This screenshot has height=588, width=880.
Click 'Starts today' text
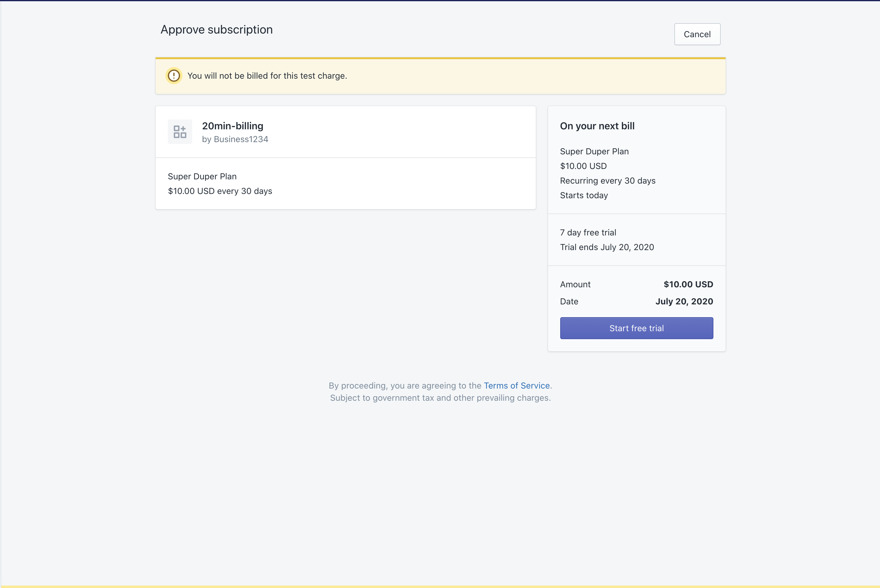click(x=584, y=195)
